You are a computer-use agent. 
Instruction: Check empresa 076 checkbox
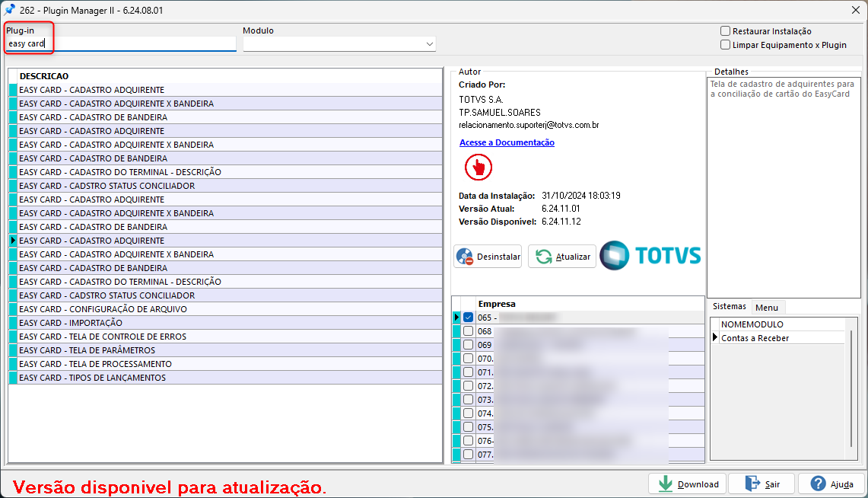(469, 441)
